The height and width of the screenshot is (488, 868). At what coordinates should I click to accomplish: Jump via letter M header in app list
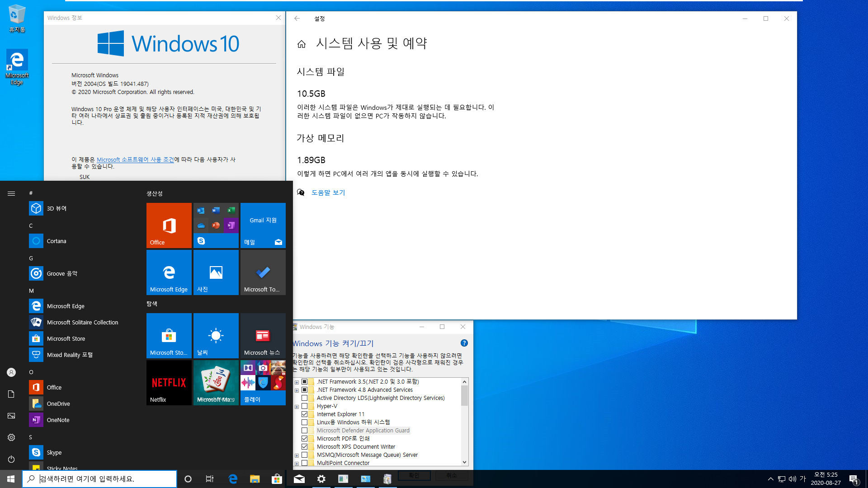click(x=31, y=291)
